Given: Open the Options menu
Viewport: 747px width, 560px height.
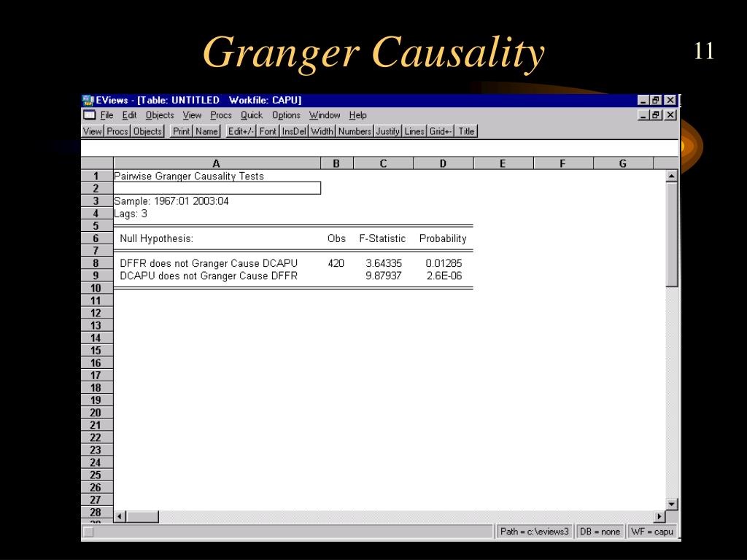Looking at the screenshot, I should tap(286, 115).
